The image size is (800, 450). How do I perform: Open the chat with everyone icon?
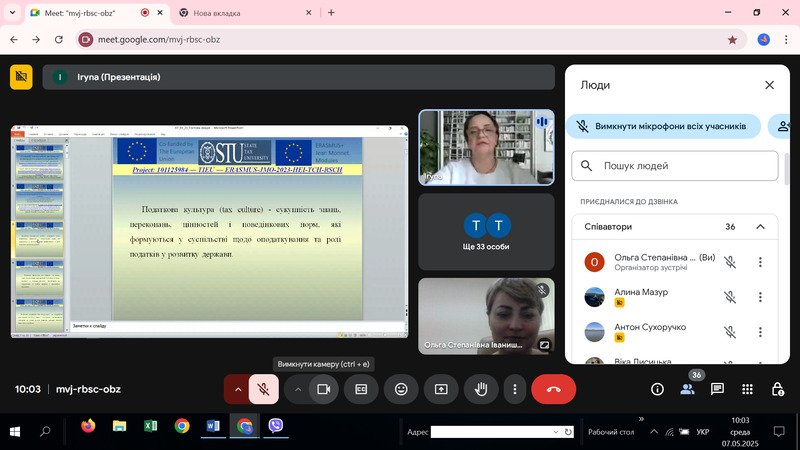717,389
